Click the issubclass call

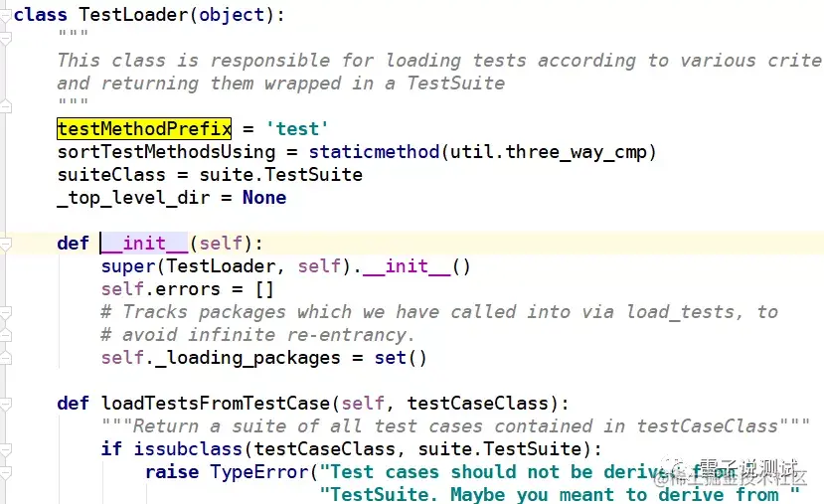pyautogui.click(x=188, y=449)
